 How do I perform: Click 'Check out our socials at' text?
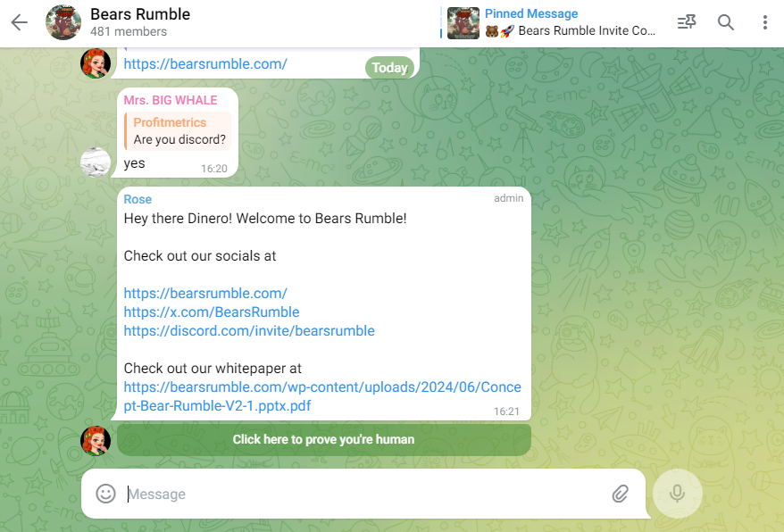200,256
